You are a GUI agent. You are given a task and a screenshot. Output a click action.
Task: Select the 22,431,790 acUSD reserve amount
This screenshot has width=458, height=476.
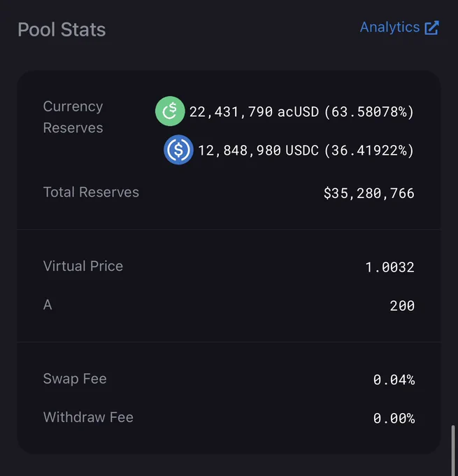tap(255, 112)
